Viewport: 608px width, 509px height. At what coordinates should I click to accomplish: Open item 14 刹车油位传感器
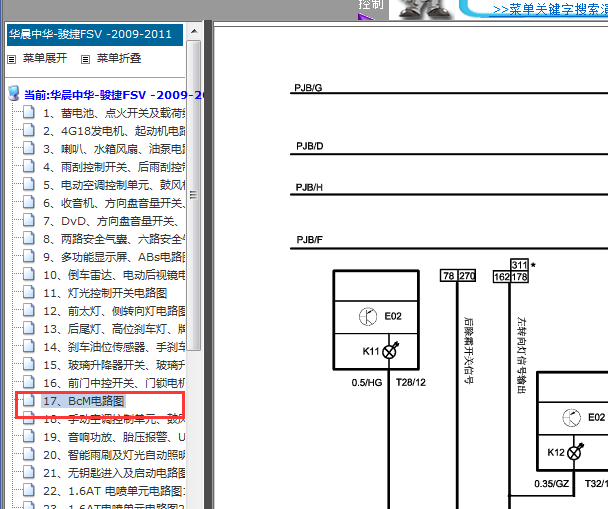click(x=114, y=347)
